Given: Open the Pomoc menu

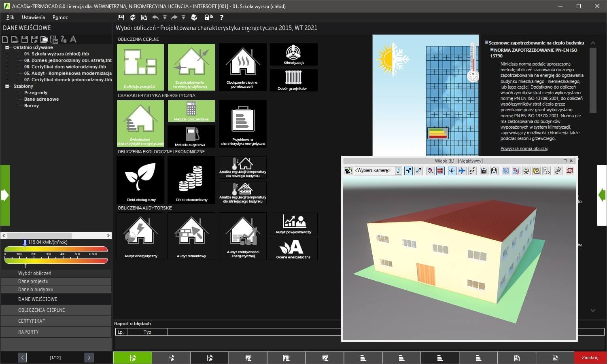Looking at the screenshot, I should click(x=60, y=17).
